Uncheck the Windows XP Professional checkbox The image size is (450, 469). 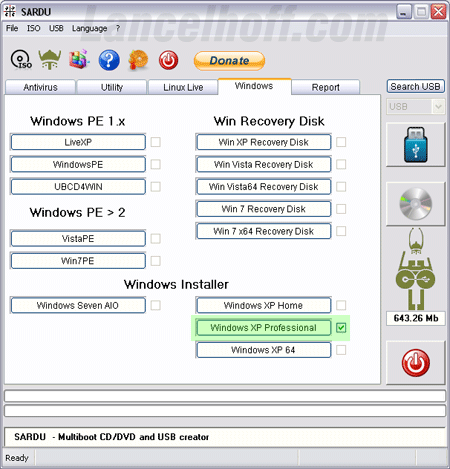tap(341, 328)
